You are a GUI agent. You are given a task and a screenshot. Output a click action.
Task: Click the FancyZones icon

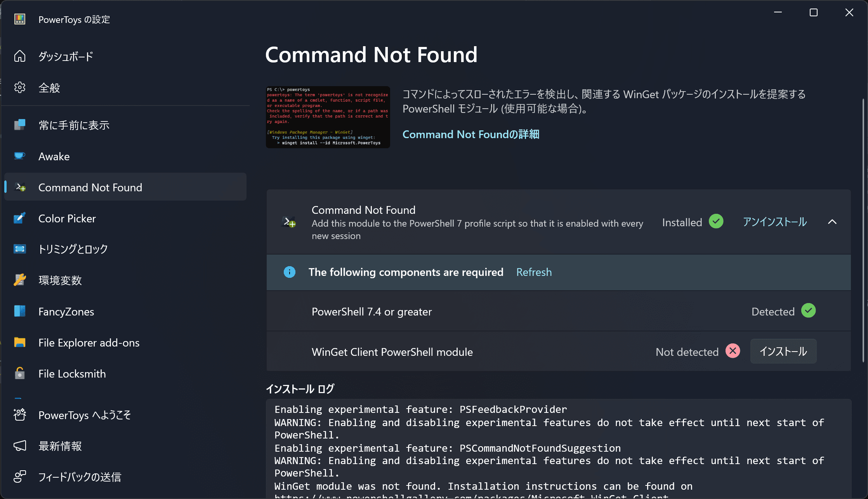20,311
